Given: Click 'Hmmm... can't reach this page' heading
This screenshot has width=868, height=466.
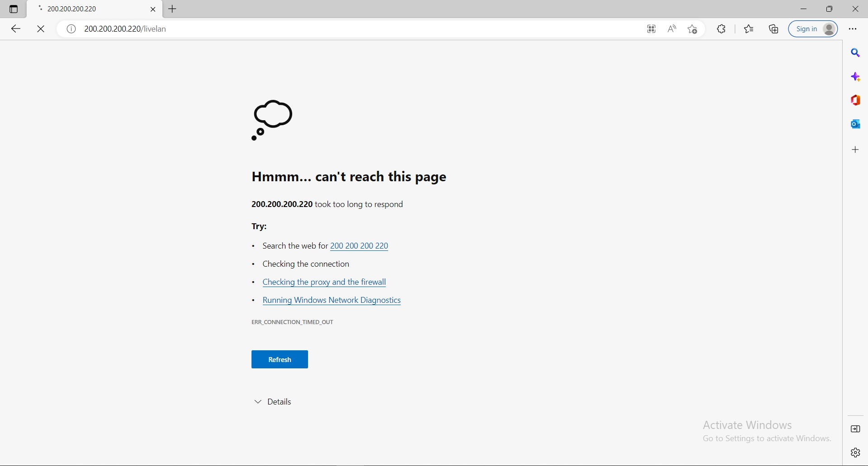Looking at the screenshot, I should coord(349,177).
